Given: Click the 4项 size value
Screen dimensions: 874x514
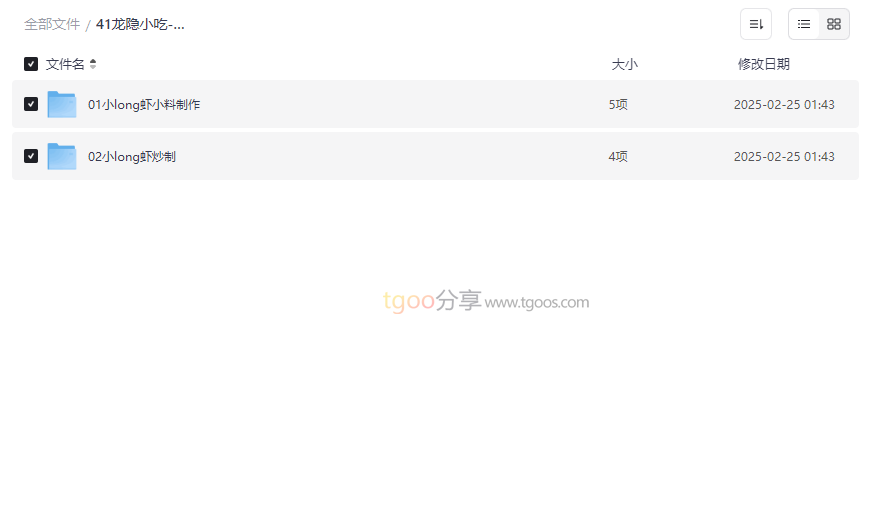Looking at the screenshot, I should pos(618,156).
